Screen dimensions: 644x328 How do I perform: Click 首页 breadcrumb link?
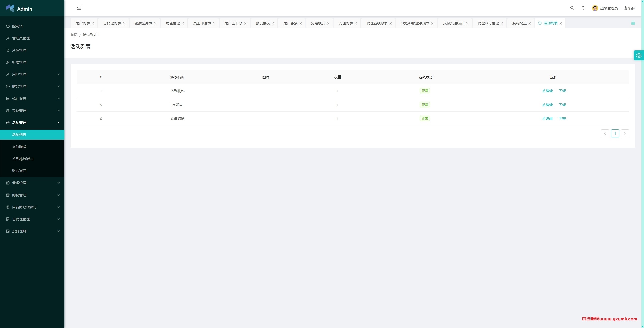(x=74, y=35)
